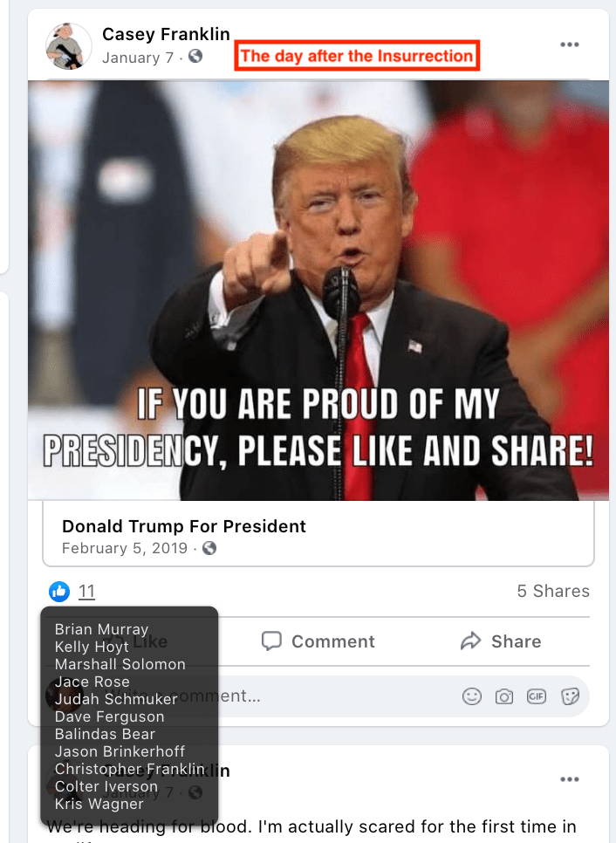Open the Donald Trump For President page link
Screen dimensions: 616x843
pos(184,526)
